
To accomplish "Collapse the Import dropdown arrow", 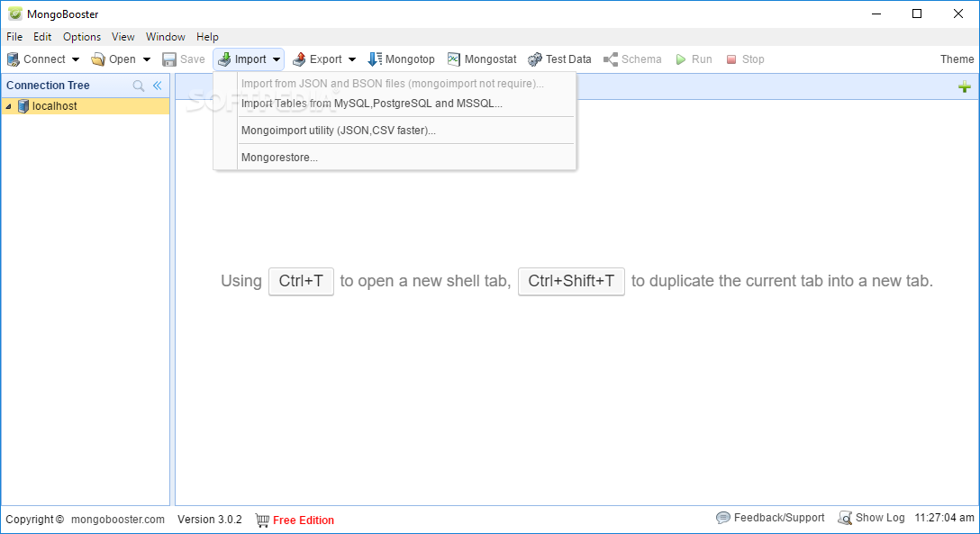I will click(x=277, y=60).
